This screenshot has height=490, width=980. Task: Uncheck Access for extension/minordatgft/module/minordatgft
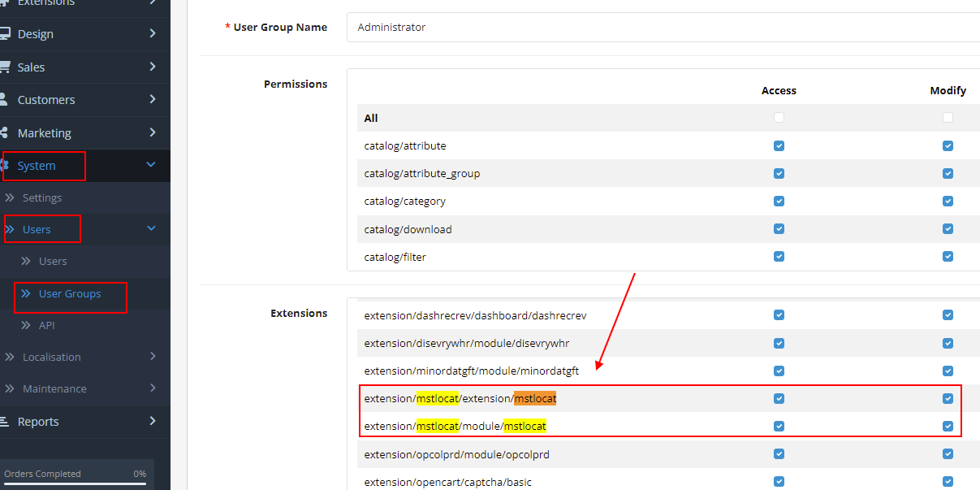tap(779, 371)
